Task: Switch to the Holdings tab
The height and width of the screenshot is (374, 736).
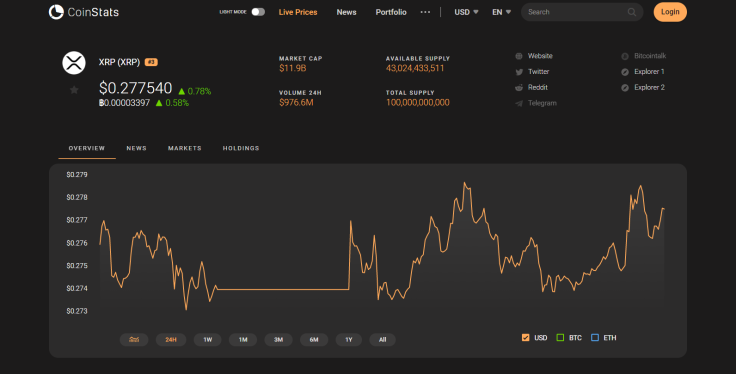Action: click(x=241, y=148)
